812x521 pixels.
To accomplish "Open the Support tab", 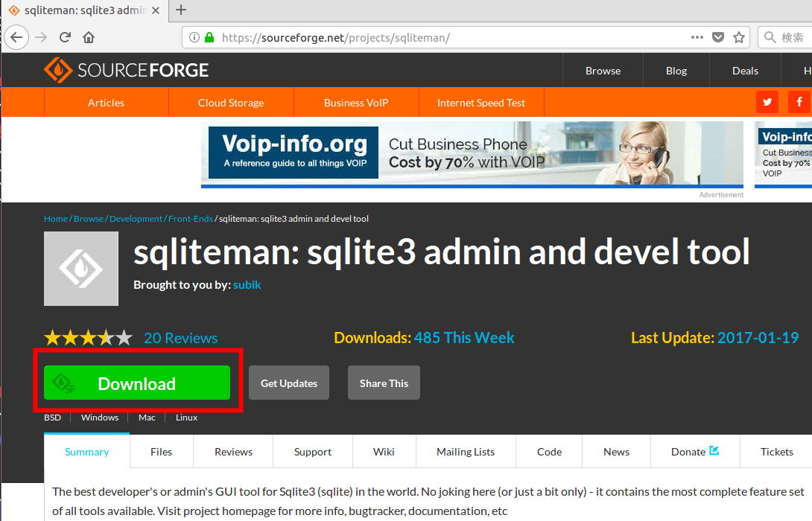I will pos(313,452).
